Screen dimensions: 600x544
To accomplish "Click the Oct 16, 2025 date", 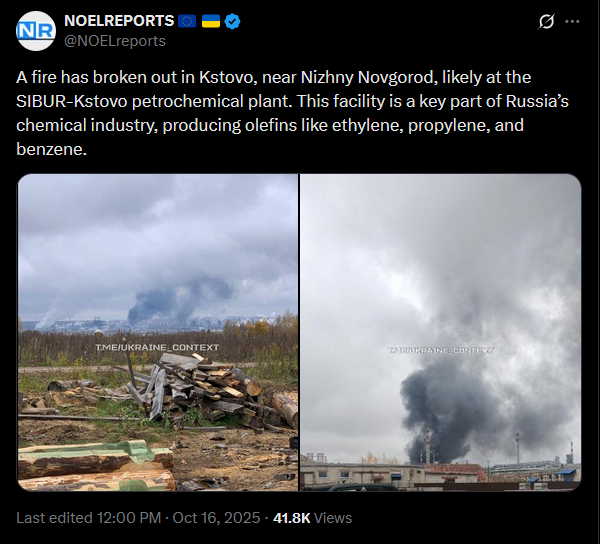I will 216,518.
